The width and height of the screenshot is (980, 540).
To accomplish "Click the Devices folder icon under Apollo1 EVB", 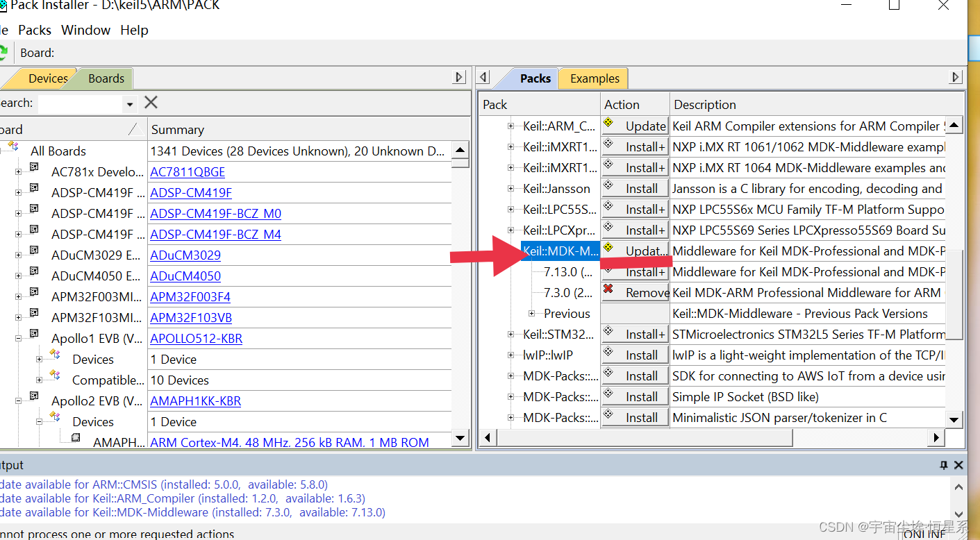I will 55,355.
